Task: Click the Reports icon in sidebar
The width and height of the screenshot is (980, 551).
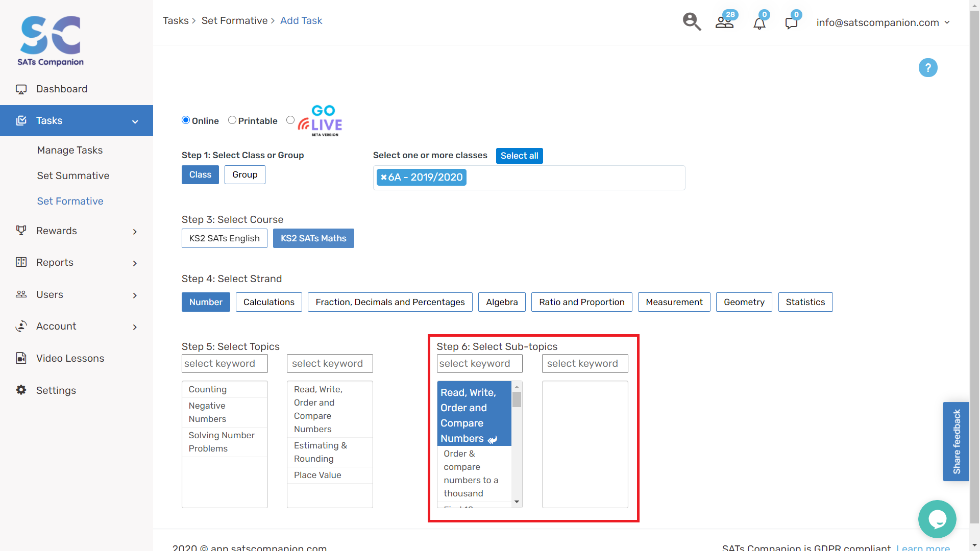Action: 21,262
